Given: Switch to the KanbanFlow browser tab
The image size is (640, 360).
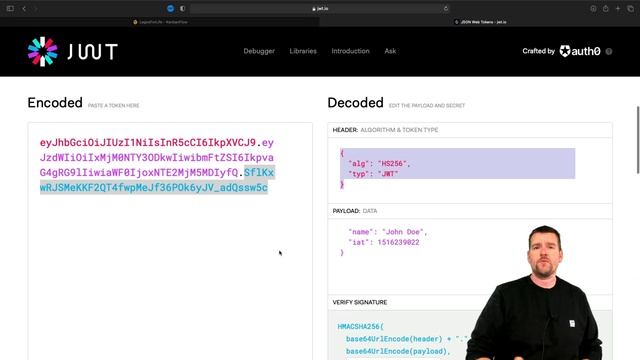Looking at the screenshot, I should tap(160, 22).
